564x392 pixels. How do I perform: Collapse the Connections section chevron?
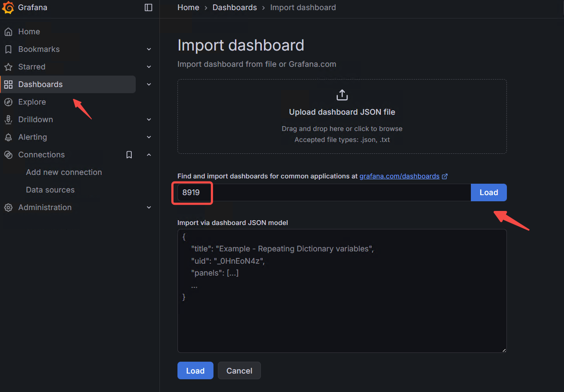click(x=149, y=155)
